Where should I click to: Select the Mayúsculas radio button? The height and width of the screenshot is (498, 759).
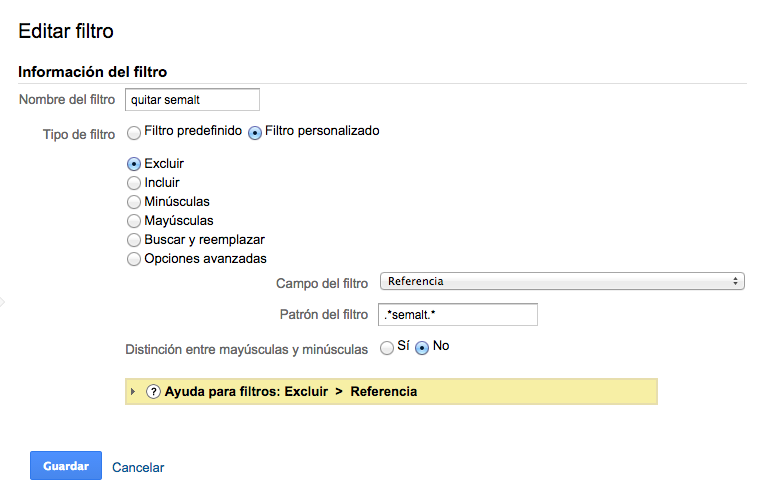coord(134,221)
